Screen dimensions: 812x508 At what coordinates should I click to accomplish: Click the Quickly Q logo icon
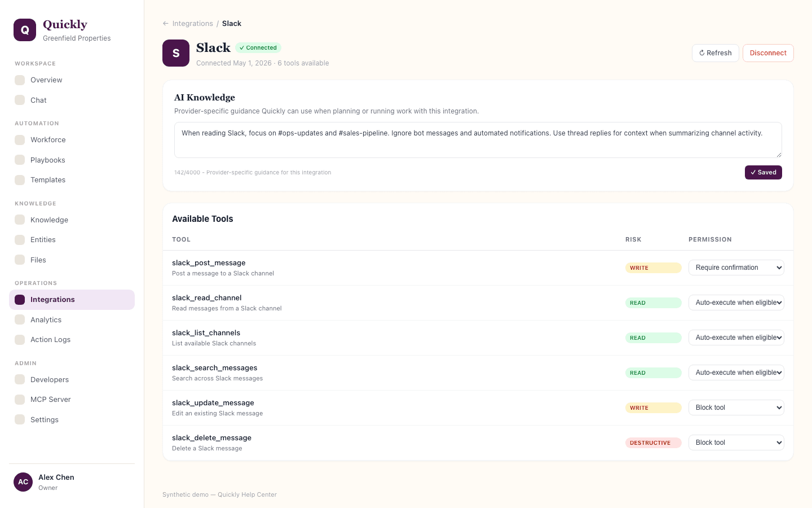25,30
